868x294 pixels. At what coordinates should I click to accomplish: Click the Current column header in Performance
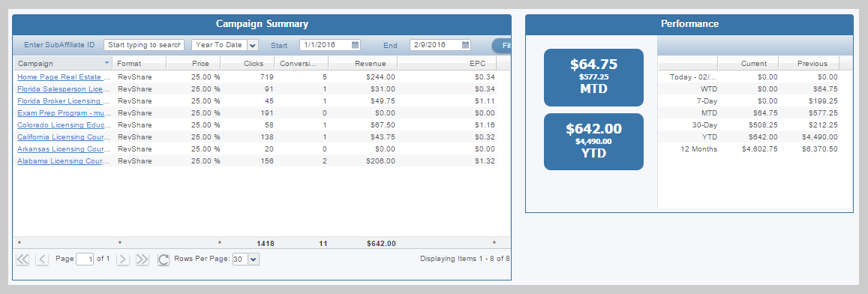[749, 63]
